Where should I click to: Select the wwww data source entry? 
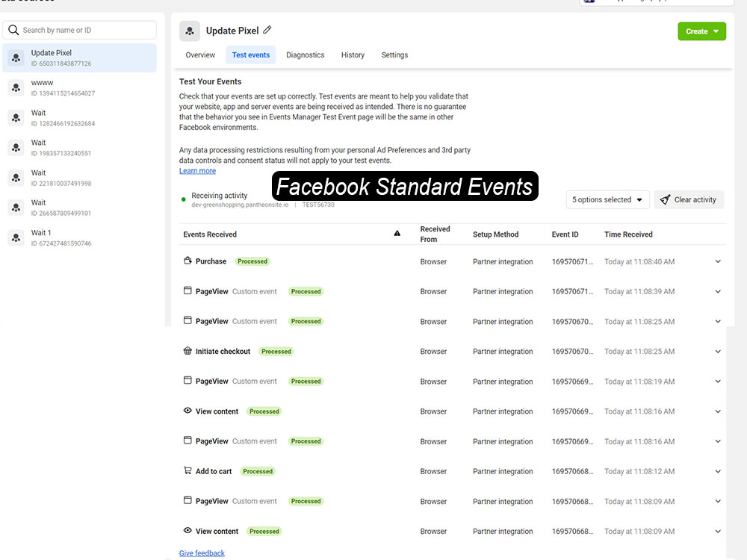pyautogui.click(x=80, y=88)
